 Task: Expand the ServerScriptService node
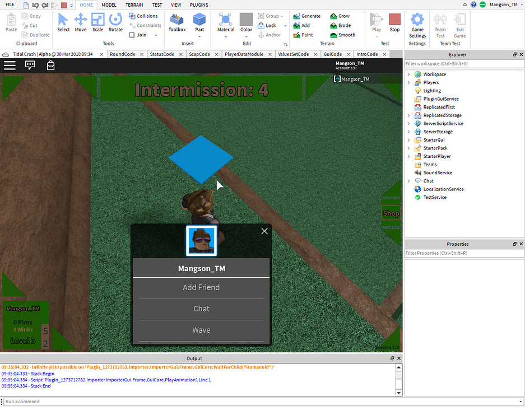tap(408, 124)
